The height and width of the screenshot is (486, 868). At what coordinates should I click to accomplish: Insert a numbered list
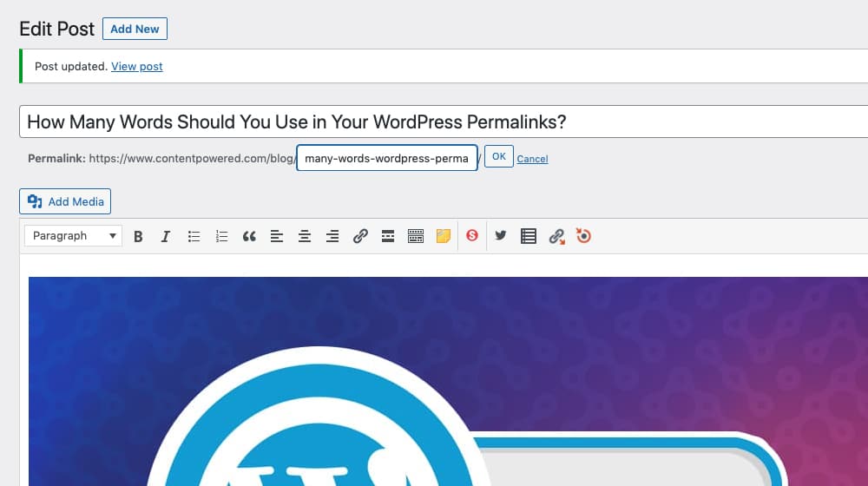(221, 236)
